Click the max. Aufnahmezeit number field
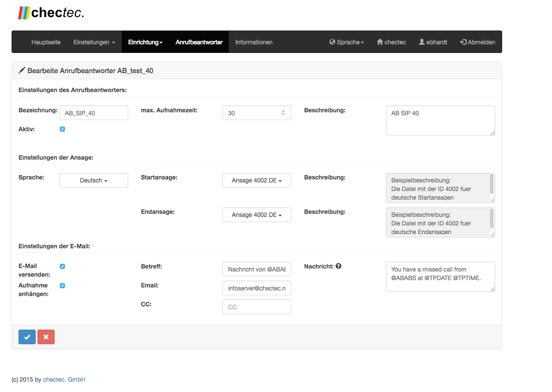This screenshot has height=392, width=552. point(257,113)
